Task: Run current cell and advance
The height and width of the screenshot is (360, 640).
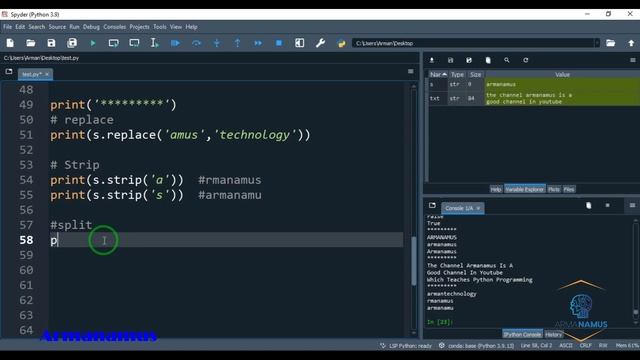Action: 134,43
